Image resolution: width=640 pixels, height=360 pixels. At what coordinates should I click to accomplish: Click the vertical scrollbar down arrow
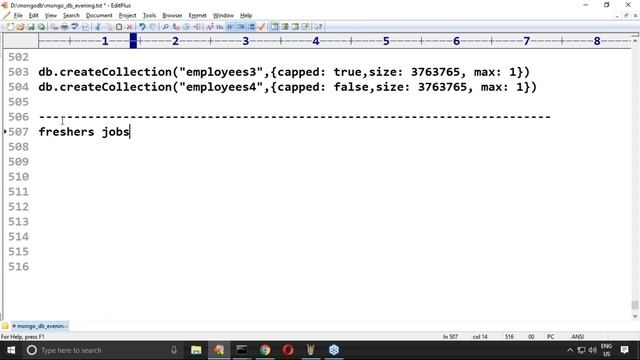click(635, 316)
